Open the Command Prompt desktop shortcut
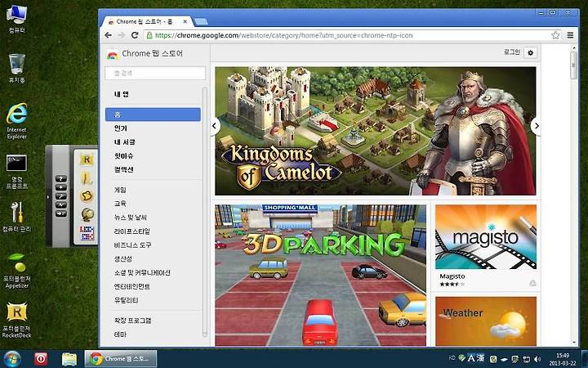The image size is (588, 368). point(16,172)
